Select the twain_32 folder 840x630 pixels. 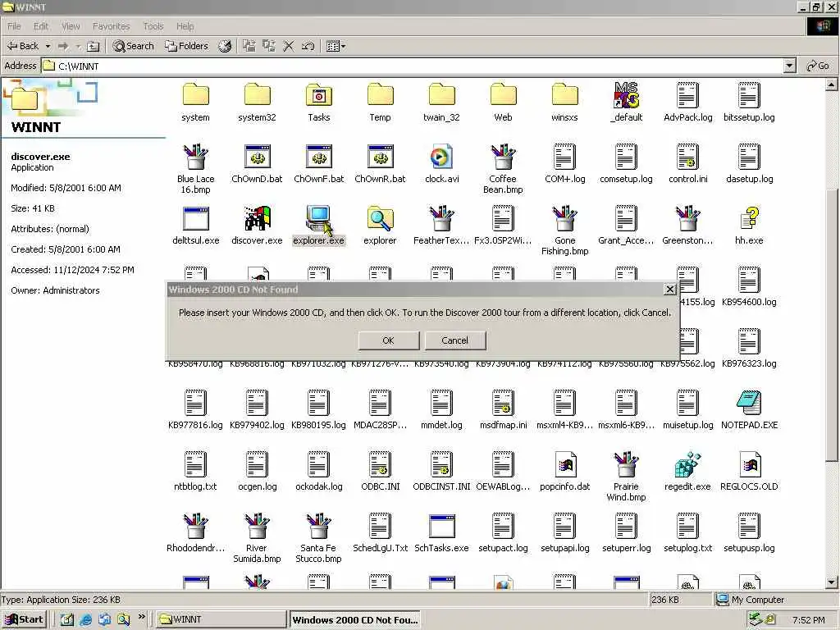click(x=441, y=103)
